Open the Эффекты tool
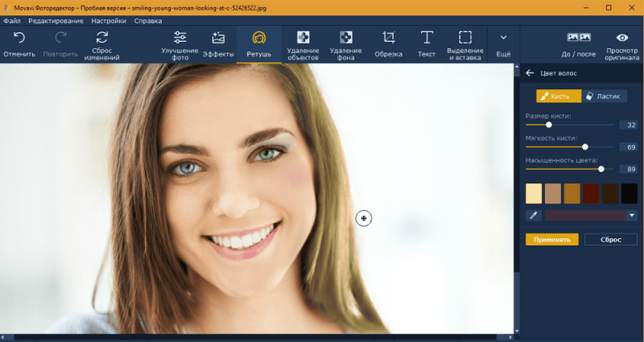Screen dimensions: 644x342 [x=218, y=38]
